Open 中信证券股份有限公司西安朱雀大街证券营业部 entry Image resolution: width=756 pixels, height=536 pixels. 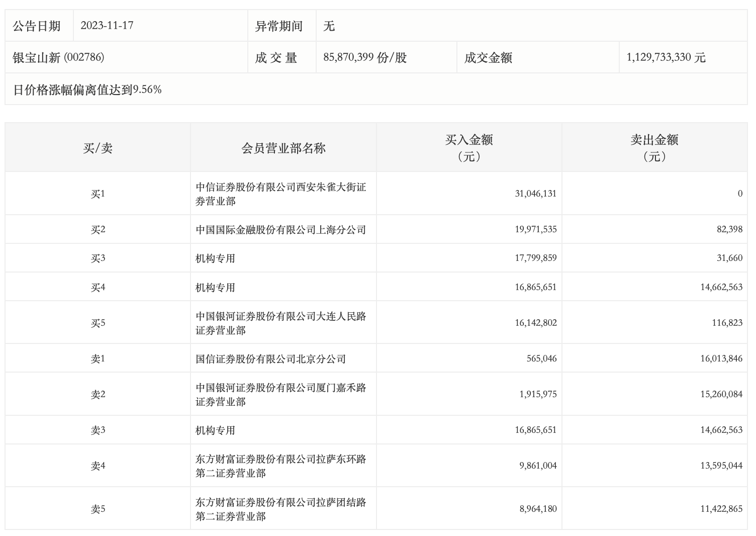click(x=280, y=194)
